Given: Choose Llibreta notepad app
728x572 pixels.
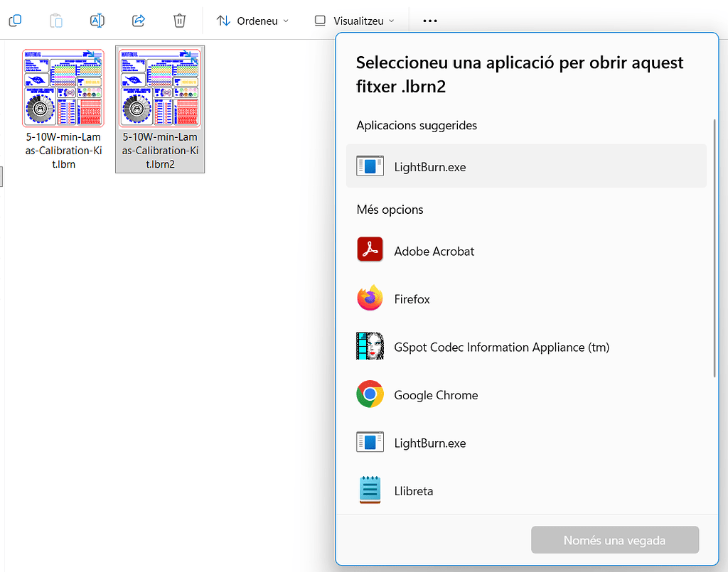Looking at the screenshot, I should click(x=526, y=490).
